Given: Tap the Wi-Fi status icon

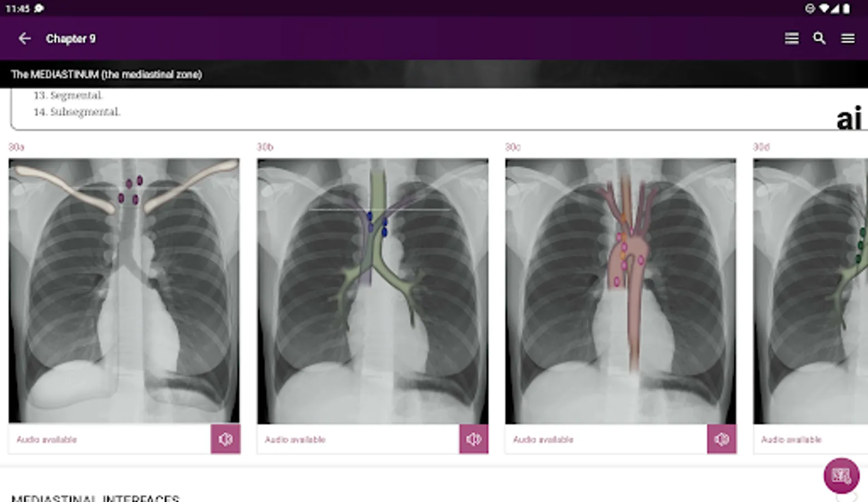Looking at the screenshot, I should click(823, 8).
